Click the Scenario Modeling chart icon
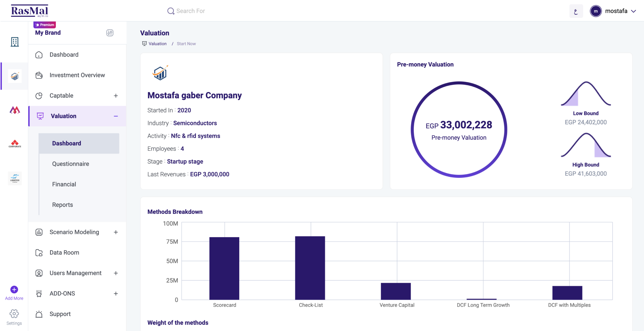This screenshot has width=644, height=331. pyautogui.click(x=39, y=232)
